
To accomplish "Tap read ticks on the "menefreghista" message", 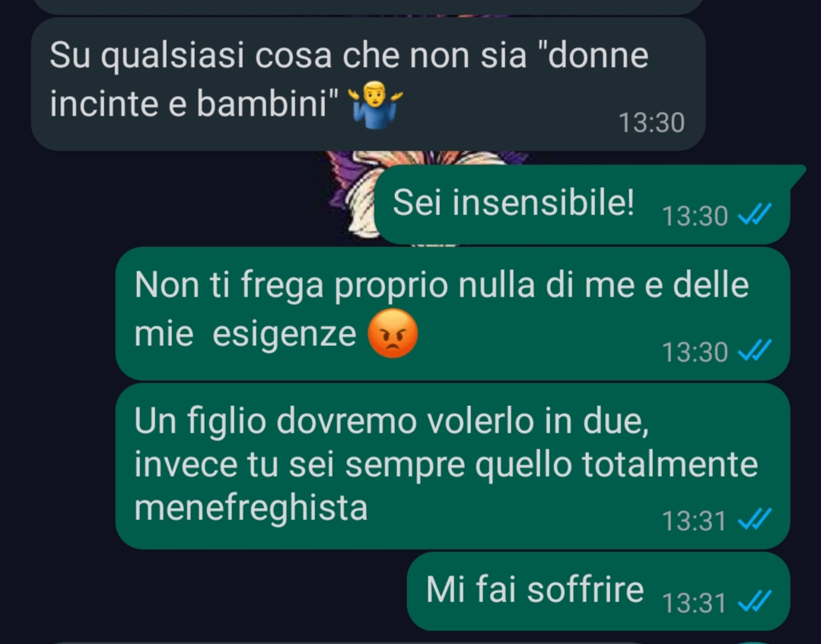I will point(755,519).
